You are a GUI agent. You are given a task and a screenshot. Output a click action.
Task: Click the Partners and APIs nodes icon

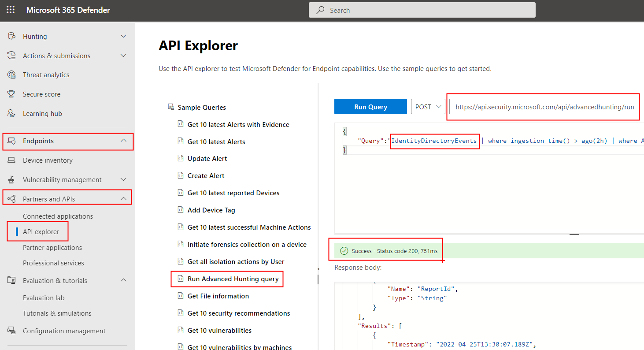(12, 199)
